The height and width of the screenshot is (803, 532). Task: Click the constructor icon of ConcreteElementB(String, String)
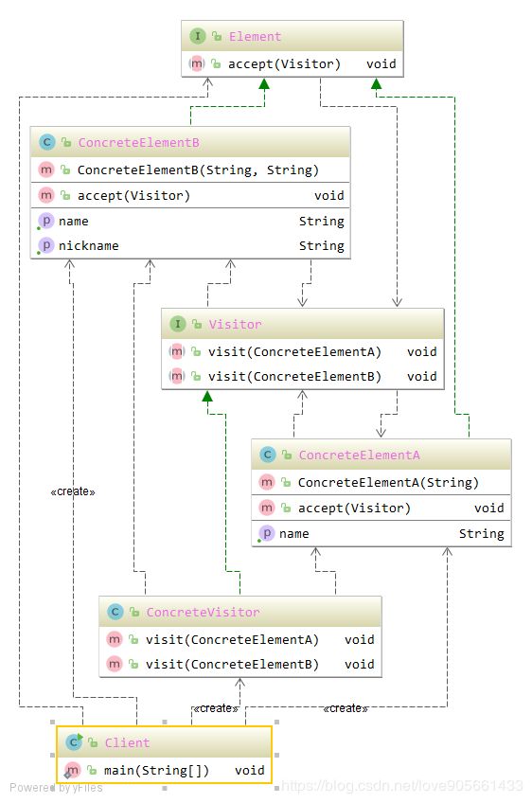46,170
